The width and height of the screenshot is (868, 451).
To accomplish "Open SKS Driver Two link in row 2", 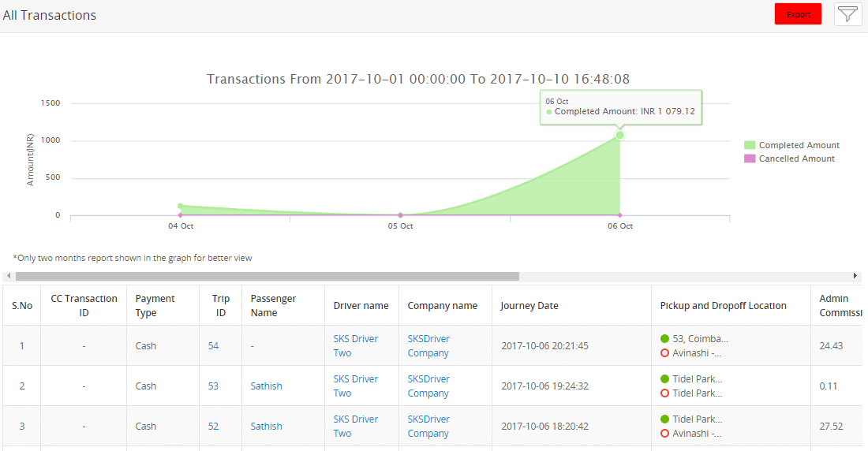I will pyautogui.click(x=355, y=386).
